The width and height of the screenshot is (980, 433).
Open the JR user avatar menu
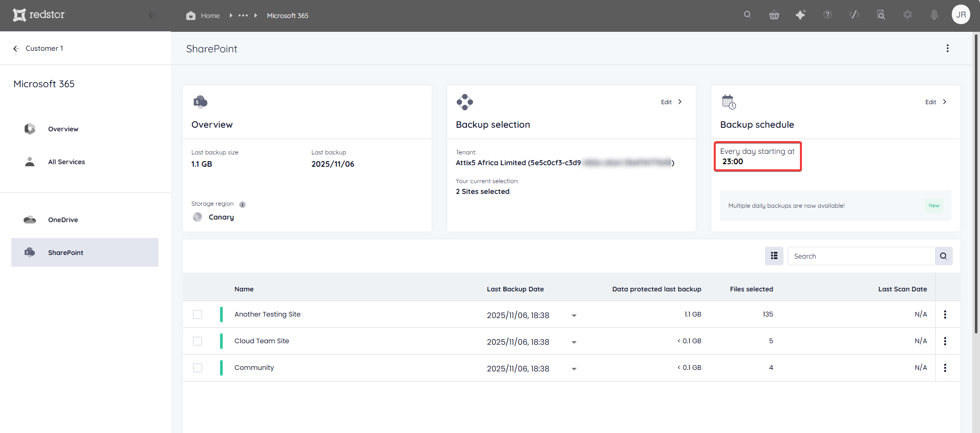(961, 15)
